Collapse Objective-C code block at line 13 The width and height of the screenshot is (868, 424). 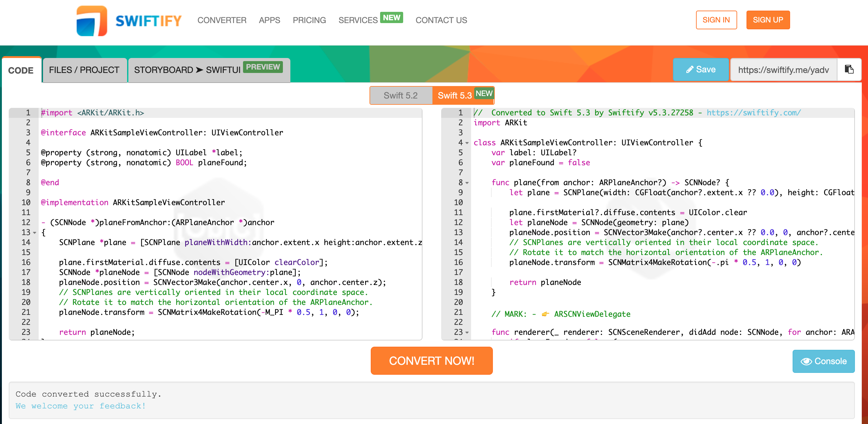[34, 233]
